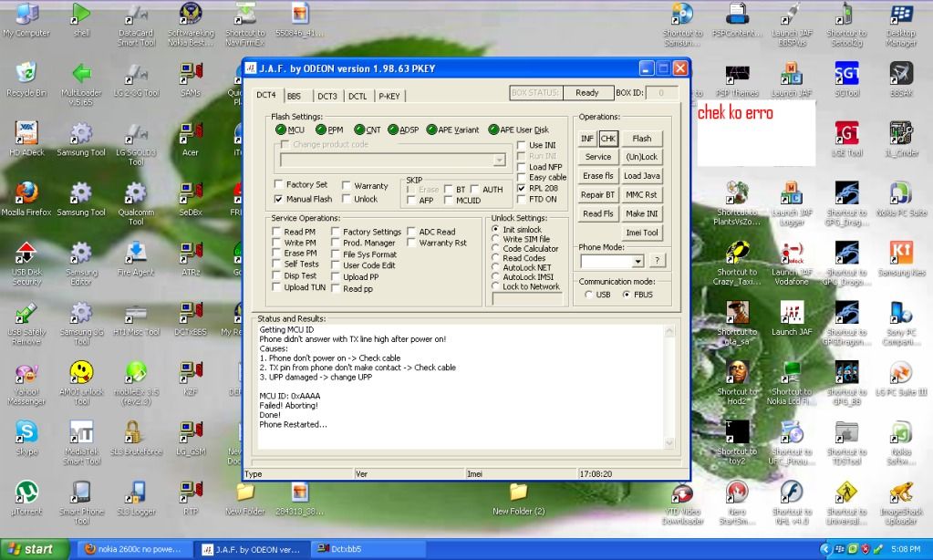Switch to Dctxbb5 taskbar window
This screenshot has width=933, height=560.
click(x=368, y=549)
